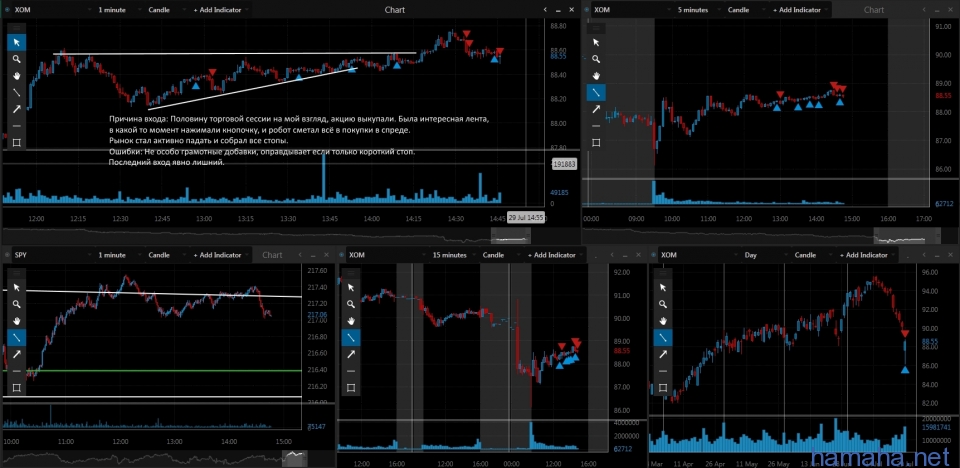Open Candle chart type dropdown in 15 minutes panel

click(x=499, y=255)
